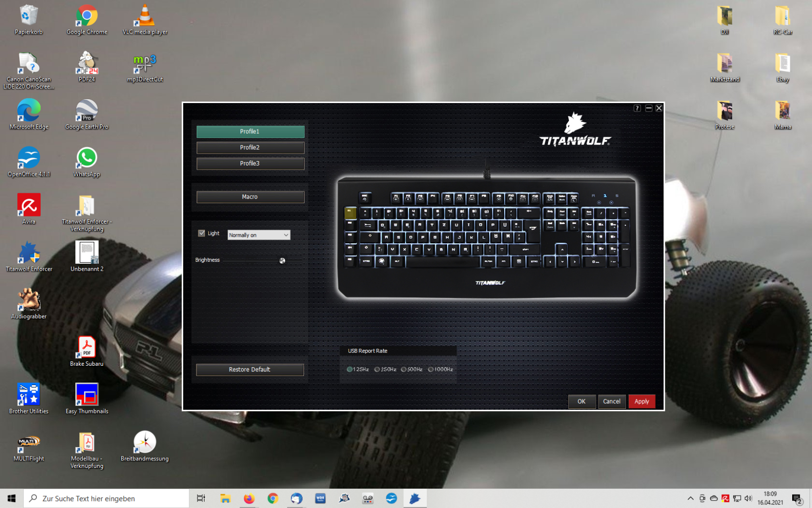
Task: Open Modellbau - Verknüpfung shortcut
Action: [87, 450]
